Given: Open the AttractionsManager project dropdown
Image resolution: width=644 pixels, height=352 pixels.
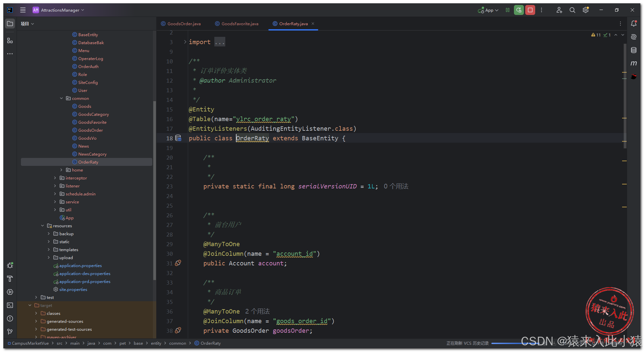Looking at the screenshot, I should pos(58,10).
